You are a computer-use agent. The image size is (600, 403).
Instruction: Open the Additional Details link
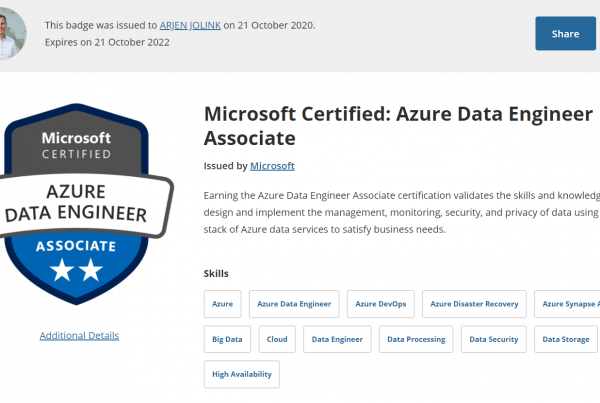(79, 335)
